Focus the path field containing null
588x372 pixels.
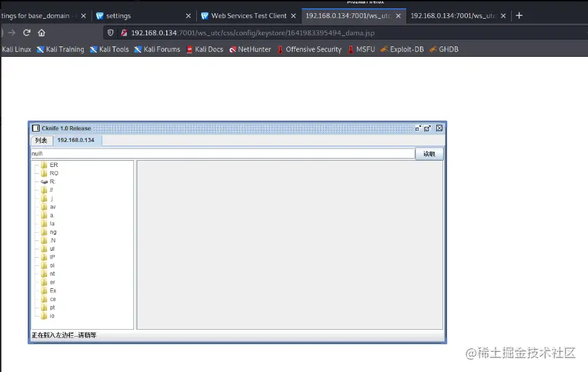pos(223,154)
